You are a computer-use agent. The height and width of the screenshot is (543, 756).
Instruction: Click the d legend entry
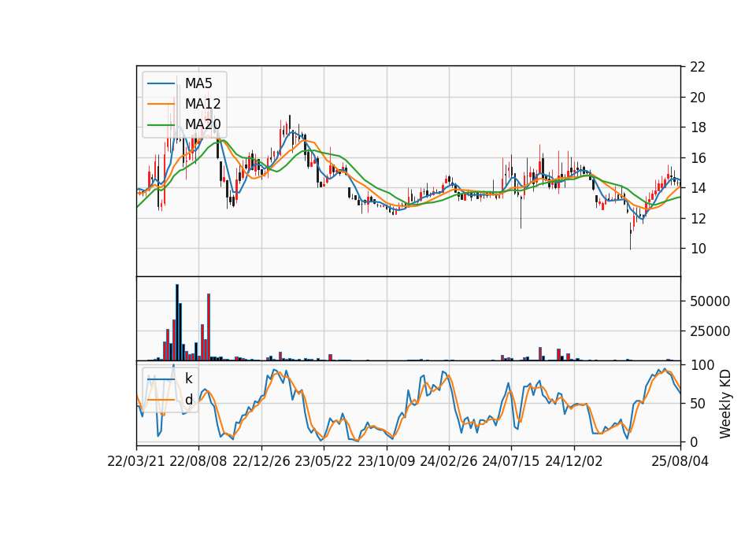click(x=188, y=400)
